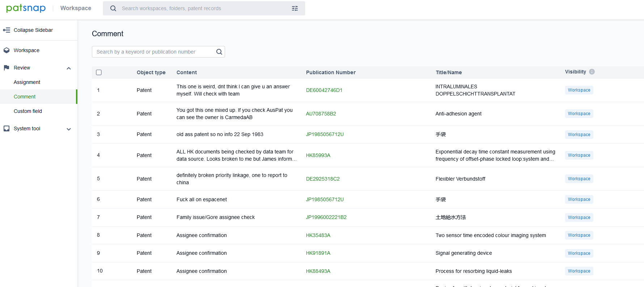The image size is (644, 287).
Task: Focus the keyword or publication number search field
Action: tap(154, 52)
